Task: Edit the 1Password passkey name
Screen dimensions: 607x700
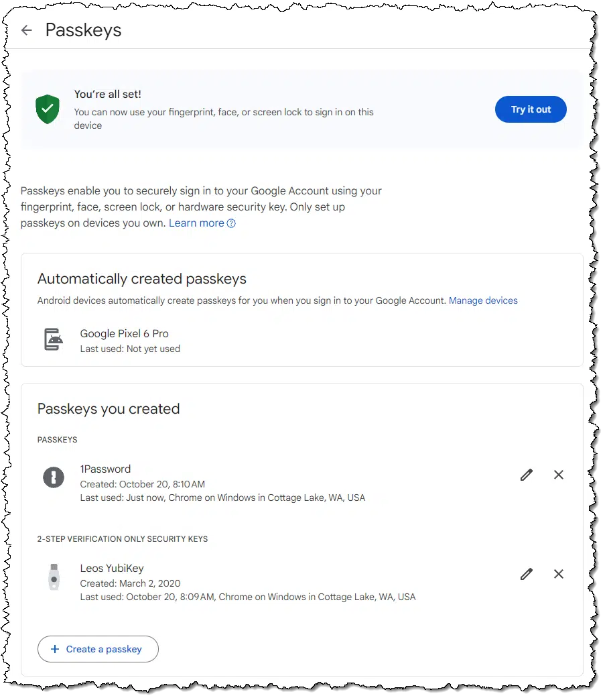Action: tap(527, 475)
